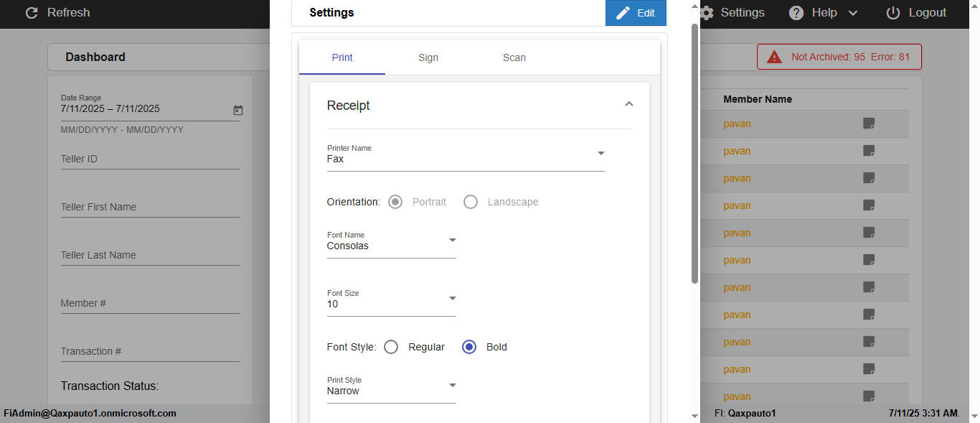Select the Bold font style radio button

469,347
